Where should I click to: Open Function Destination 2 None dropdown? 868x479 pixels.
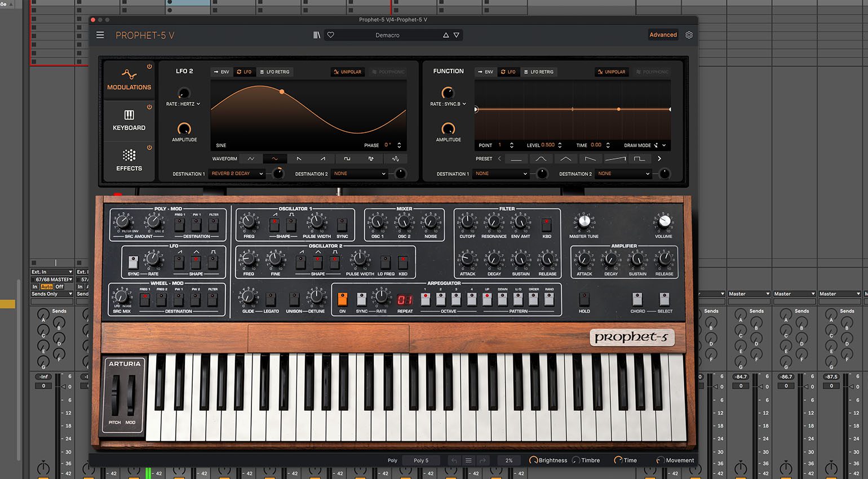(624, 174)
